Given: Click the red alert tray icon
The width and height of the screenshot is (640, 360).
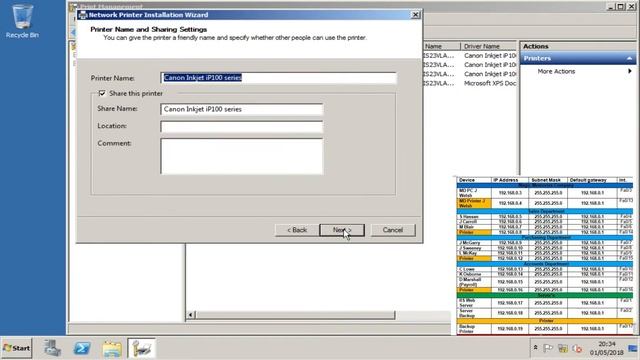Looking at the screenshot, I should (x=577, y=348).
